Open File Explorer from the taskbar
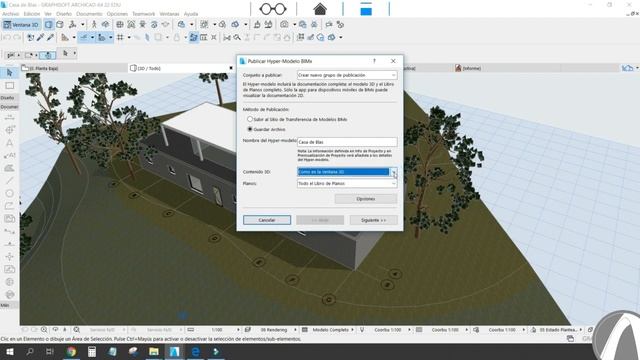This screenshot has width=640, height=360. (x=154, y=351)
